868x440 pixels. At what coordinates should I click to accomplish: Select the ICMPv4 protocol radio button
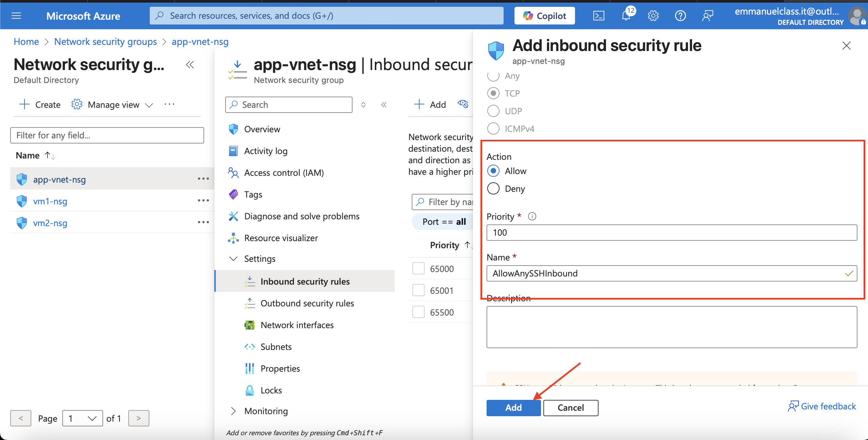493,129
